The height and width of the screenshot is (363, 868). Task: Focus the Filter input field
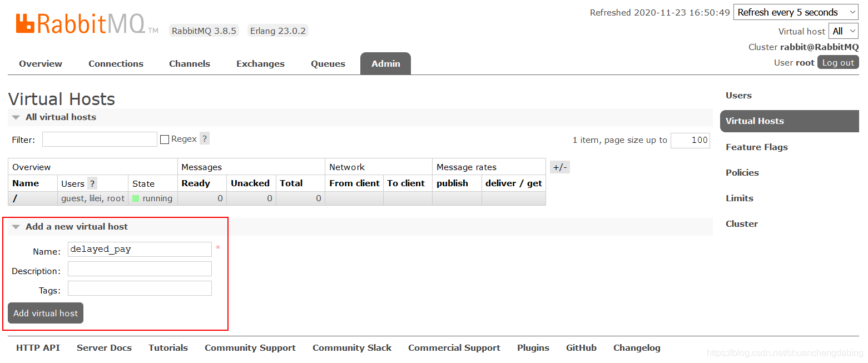tap(100, 140)
